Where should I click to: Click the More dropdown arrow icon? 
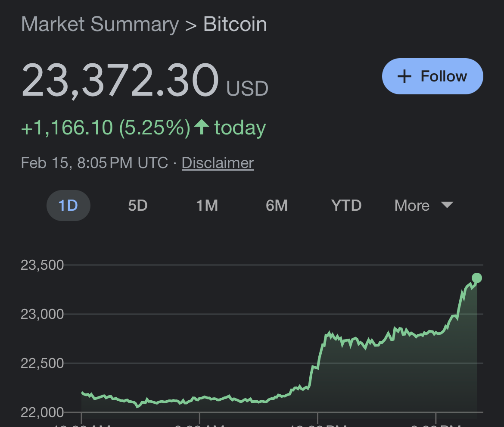(x=448, y=206)
